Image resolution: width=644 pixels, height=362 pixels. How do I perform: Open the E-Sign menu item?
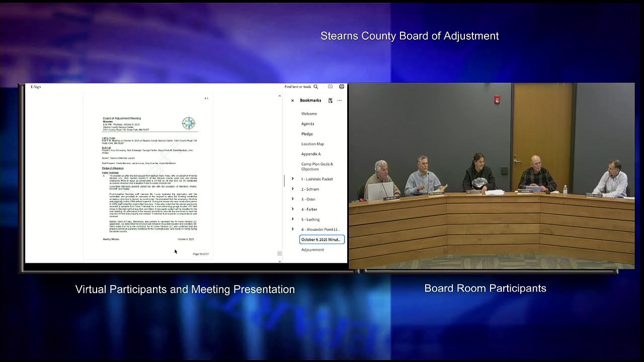pos(36,87)
